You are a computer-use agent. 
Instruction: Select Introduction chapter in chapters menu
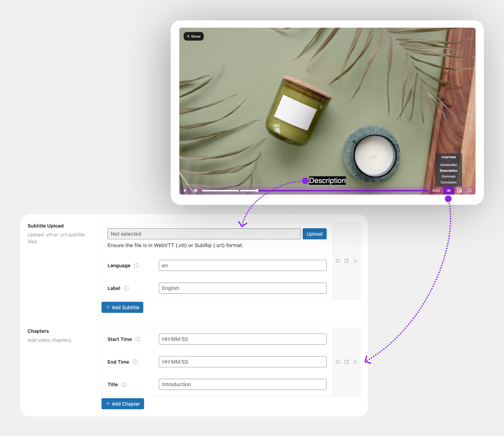449,165
